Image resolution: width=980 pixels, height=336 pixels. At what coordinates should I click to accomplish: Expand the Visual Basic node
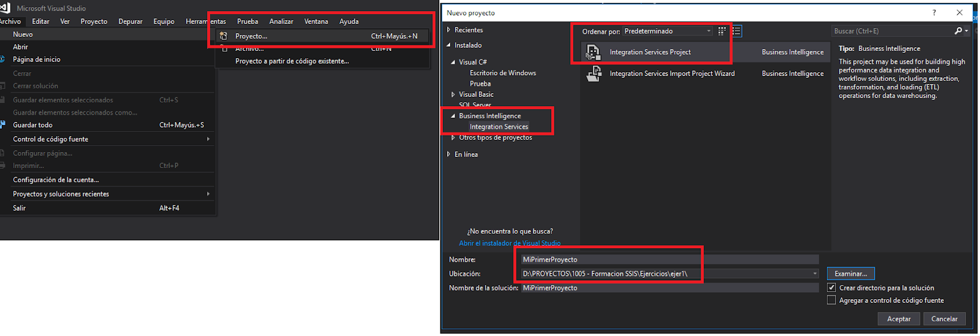coord(453,94)
